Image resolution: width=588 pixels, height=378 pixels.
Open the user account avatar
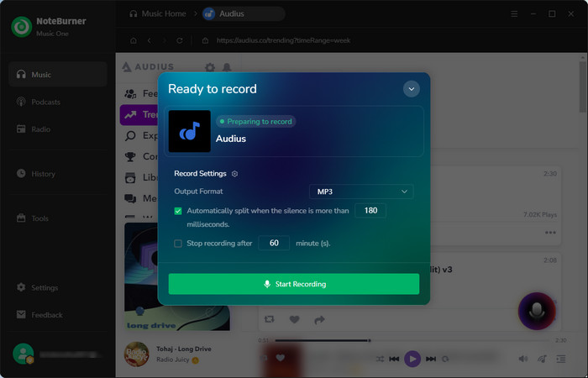pyautogui.click(x=24, y=354)
